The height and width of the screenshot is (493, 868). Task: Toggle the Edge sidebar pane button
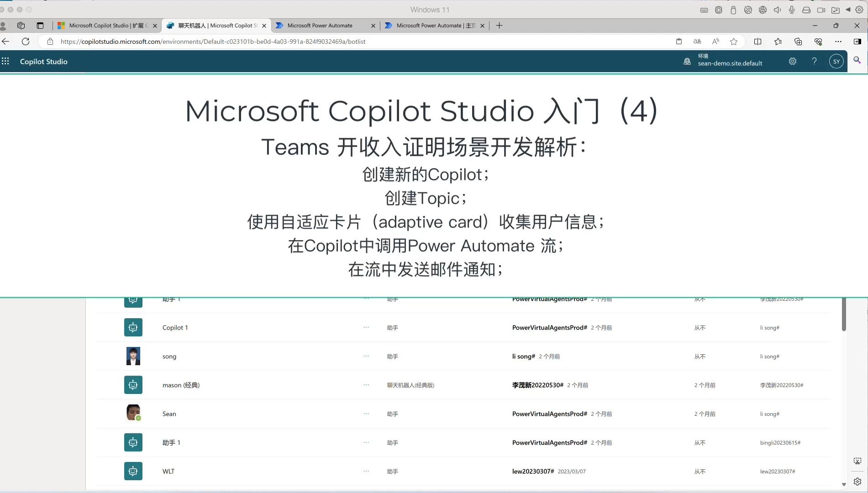click(x=857, y=42)
